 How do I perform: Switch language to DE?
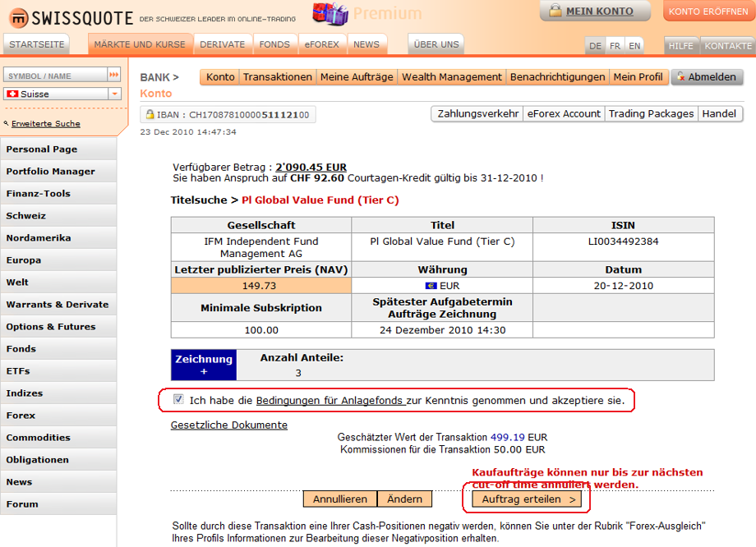click(596, 46)
